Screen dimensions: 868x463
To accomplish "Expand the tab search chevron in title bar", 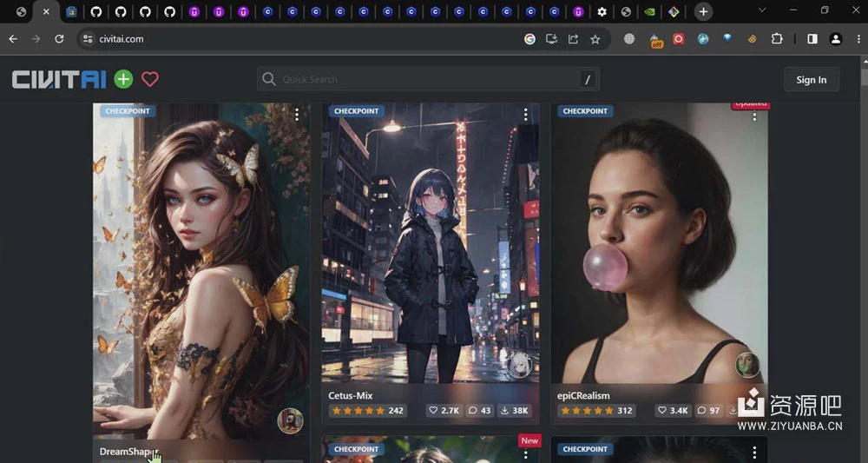I will (x=762, y=10).
